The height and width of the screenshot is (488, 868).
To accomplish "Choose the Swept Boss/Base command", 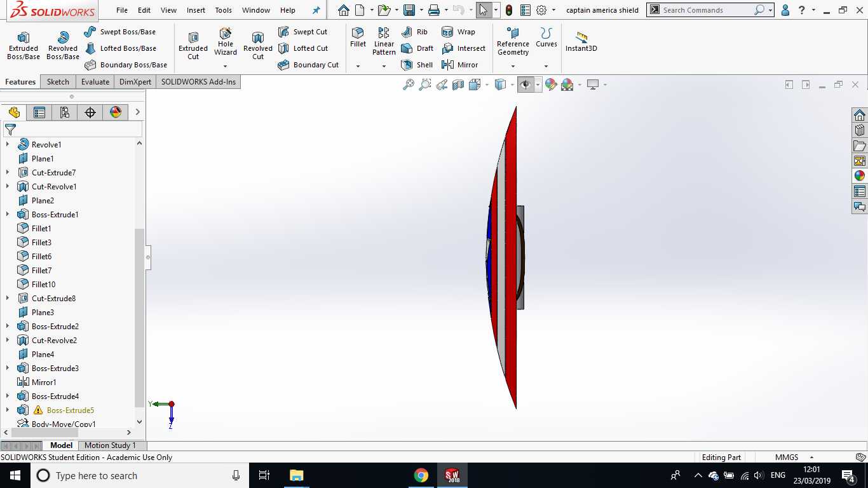I will [120, 32].
